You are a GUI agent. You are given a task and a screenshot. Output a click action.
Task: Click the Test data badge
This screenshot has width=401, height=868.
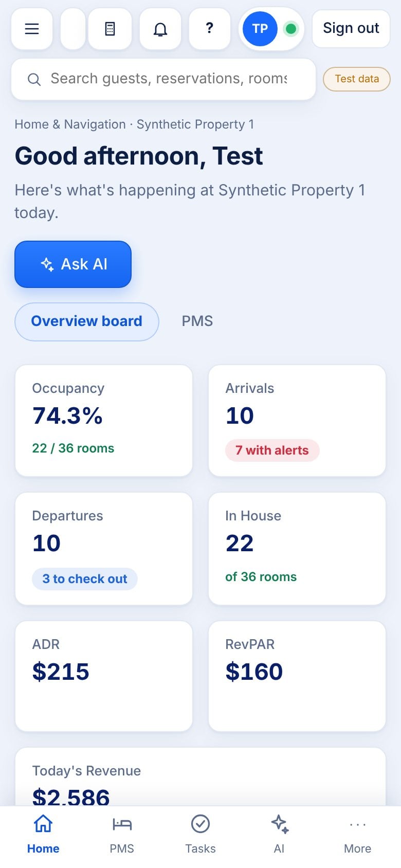[x=357, y=79]
